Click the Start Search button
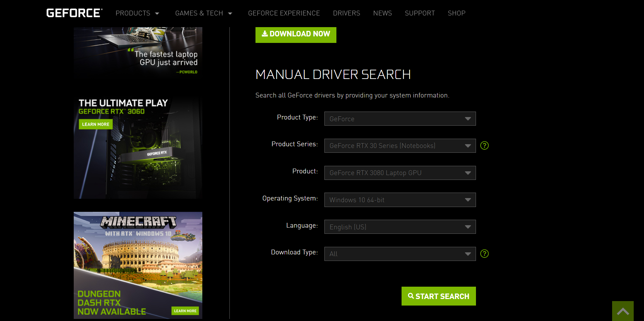The image size is (644, 321). point(439,296)
